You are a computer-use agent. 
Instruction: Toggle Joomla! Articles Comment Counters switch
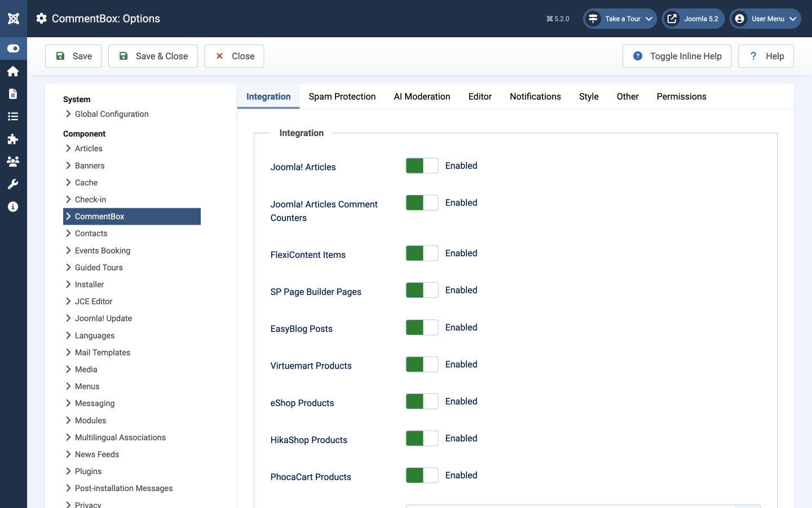pos(422,203)
